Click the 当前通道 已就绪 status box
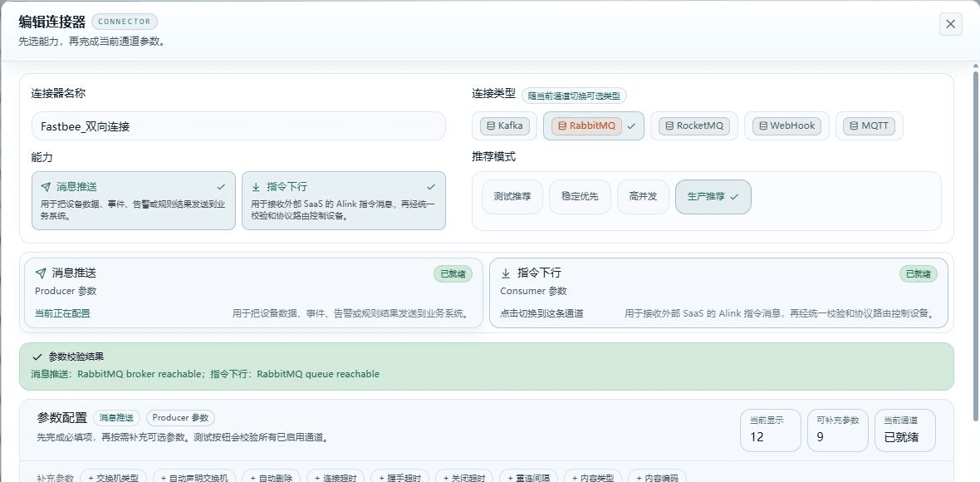This screenshot has width=980, height=482. [905, 430]
